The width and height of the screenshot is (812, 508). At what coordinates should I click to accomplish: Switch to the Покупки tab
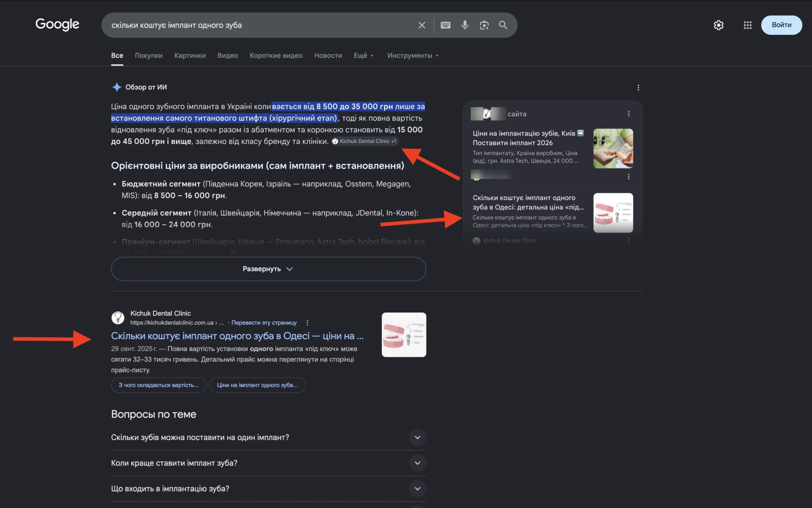[149, 56]
